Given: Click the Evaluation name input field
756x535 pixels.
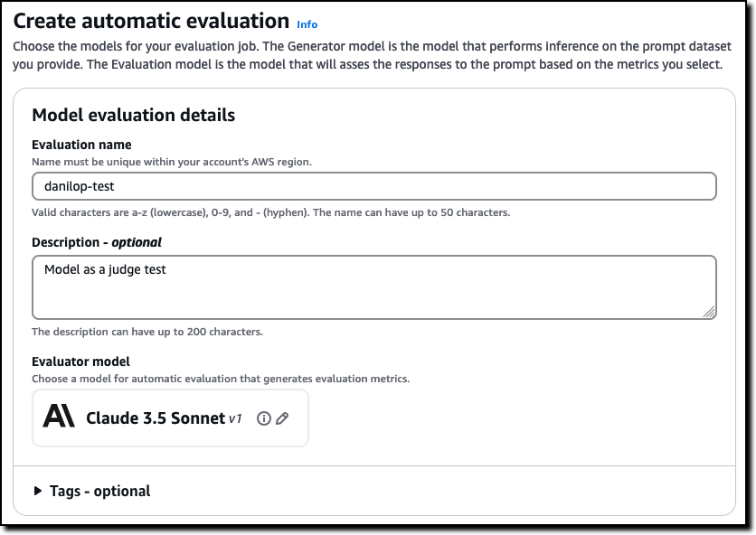Looking at the screenshot, I should tap(373, 186).
